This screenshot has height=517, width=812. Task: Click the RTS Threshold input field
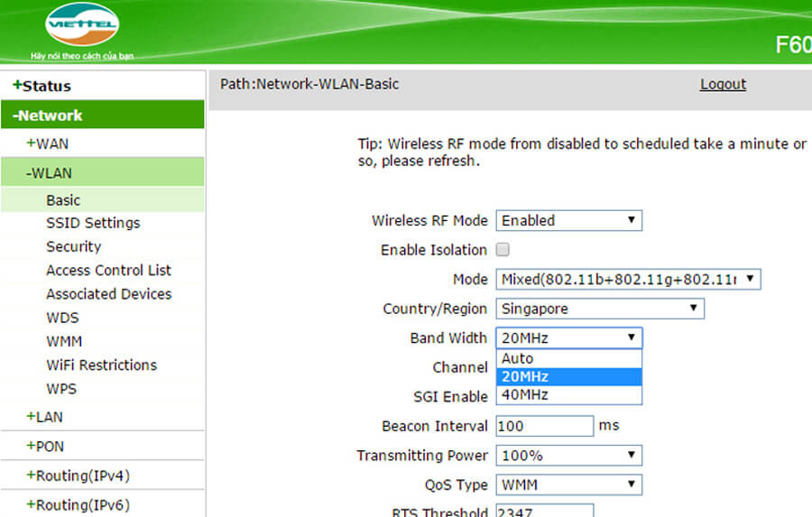point(544,511)
